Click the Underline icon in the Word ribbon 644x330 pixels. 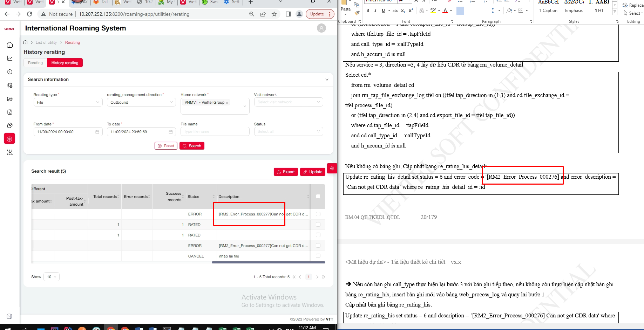pyautogui.click(x=383, y=11)
